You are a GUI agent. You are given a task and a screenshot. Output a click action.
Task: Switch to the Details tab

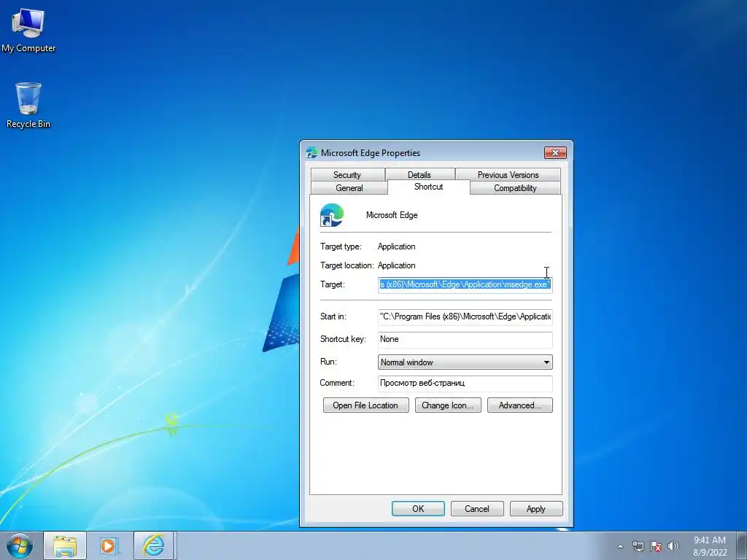419,175
